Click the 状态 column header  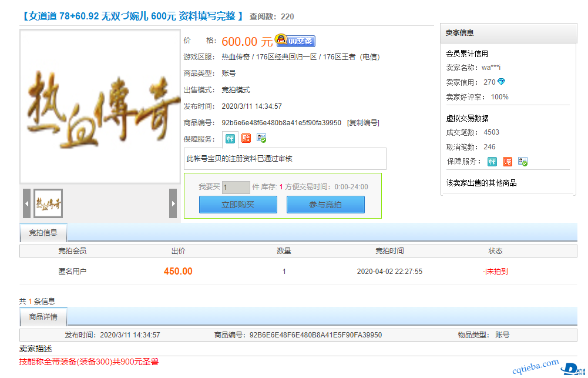point(495,251)
